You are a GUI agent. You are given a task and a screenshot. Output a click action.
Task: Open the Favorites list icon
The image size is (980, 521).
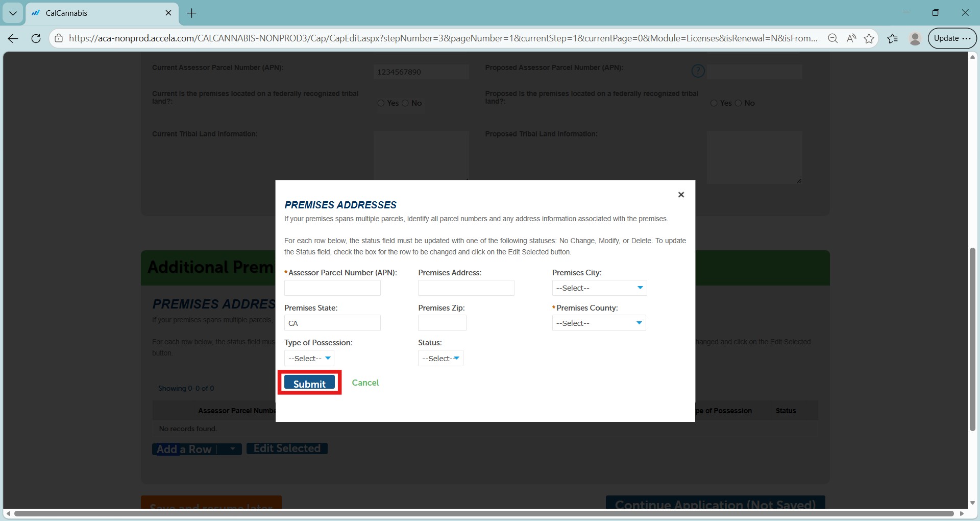pyautogui.click(x=893, y=38)
